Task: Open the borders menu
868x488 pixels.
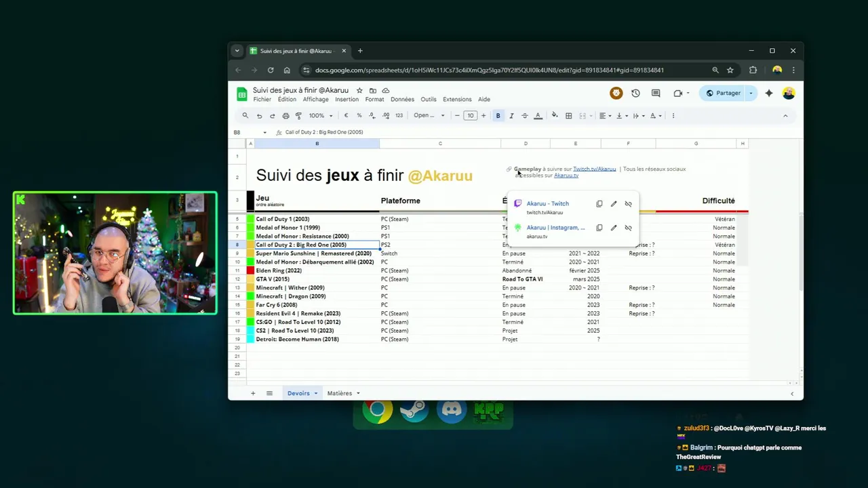Action: click(x=569, y=116)
